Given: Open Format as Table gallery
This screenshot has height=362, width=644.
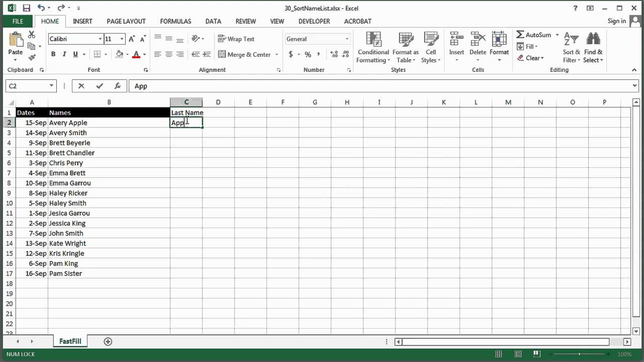Looking at the screenshot, I should pyautogui.click(x=406, y=48).
